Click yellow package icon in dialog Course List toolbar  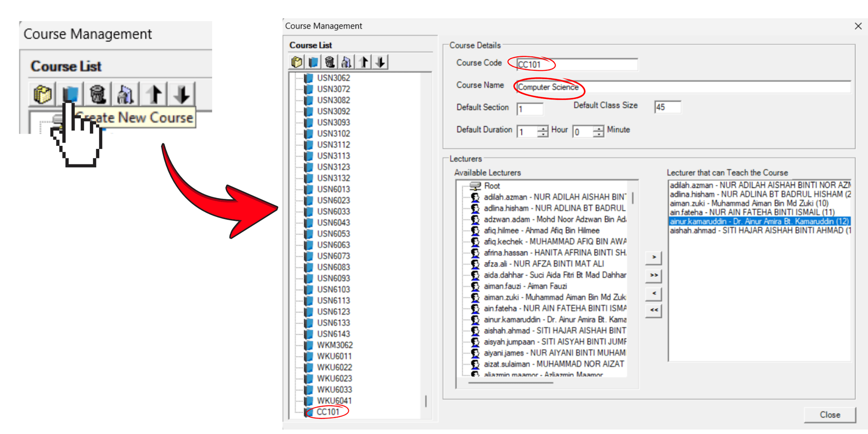(x=296, y=62)
